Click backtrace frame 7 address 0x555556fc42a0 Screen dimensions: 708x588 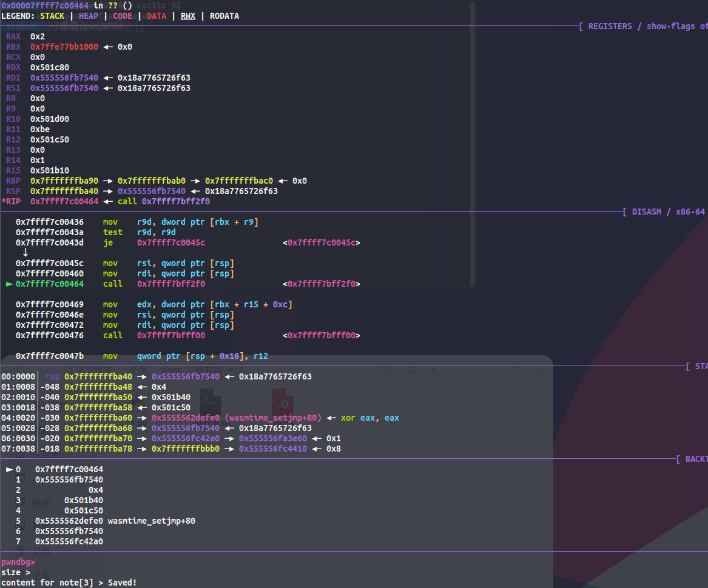point(69,541)
